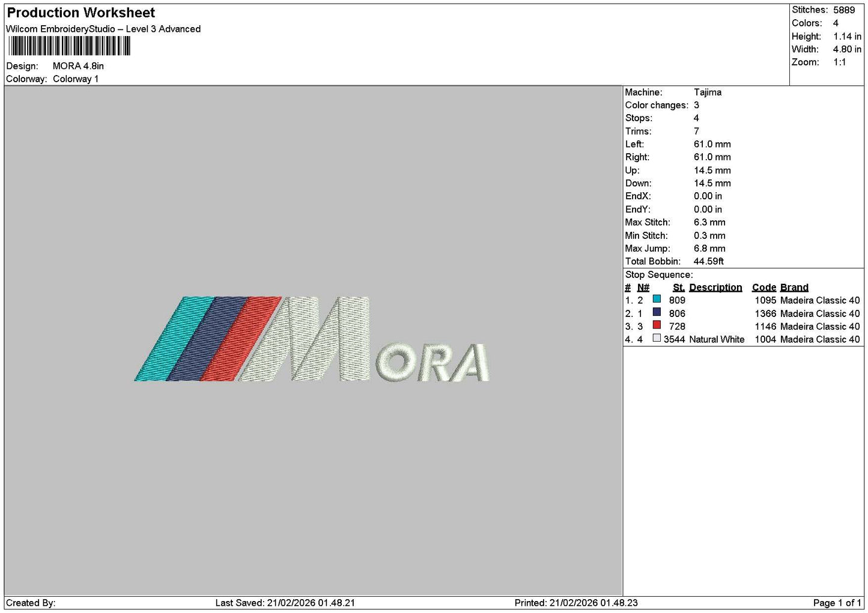
Task: Click the 'Code' column header
Action: (x=764, y=288)
